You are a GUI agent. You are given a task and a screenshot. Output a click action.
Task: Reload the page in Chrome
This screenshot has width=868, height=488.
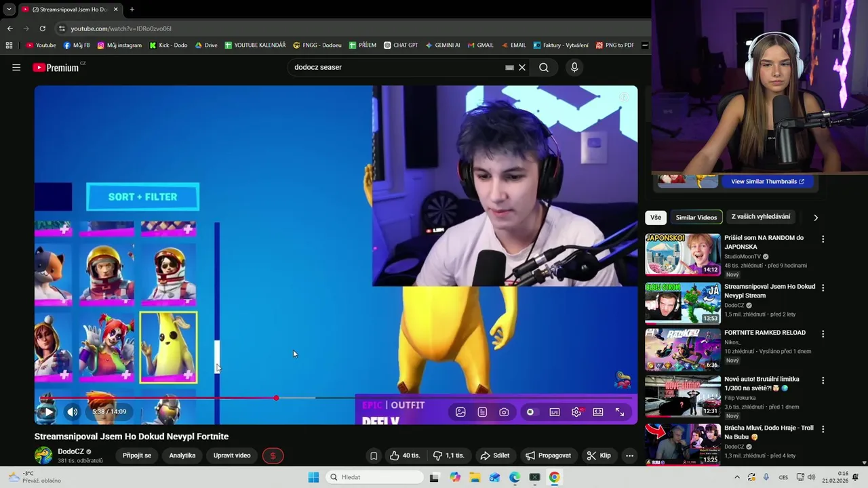(x=43, y=28)
